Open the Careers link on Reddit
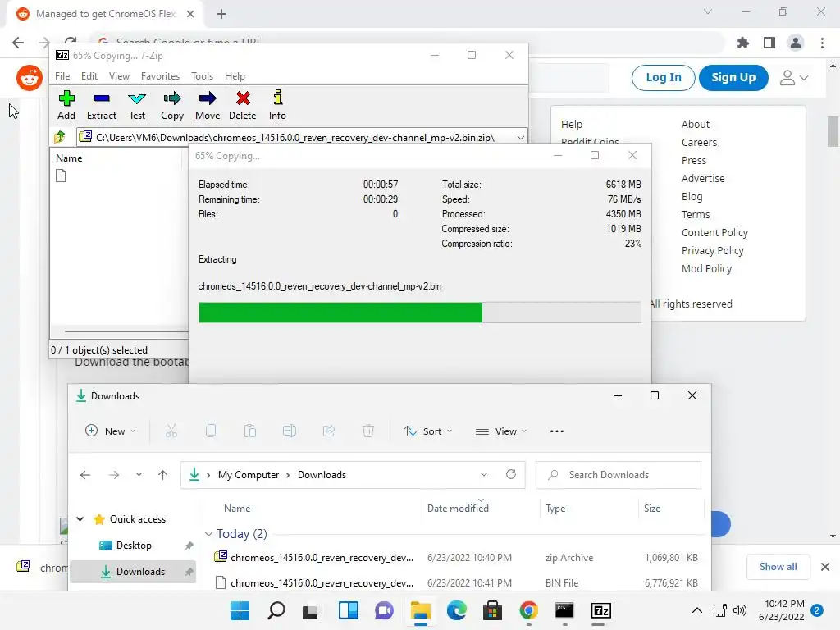 [699, 143]
